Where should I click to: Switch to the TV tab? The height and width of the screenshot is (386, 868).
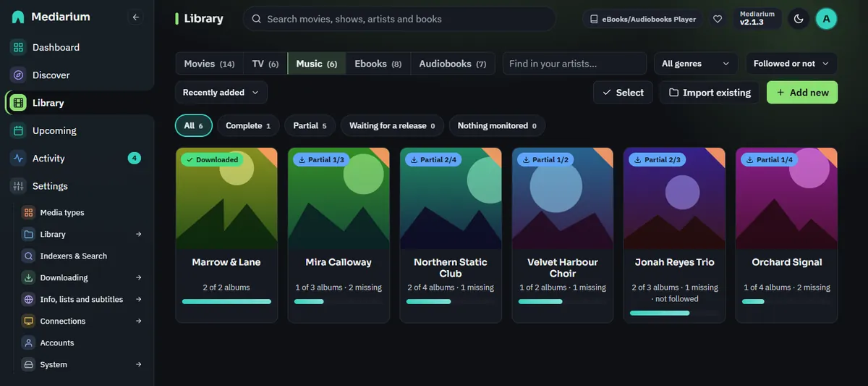pos(265,64)
